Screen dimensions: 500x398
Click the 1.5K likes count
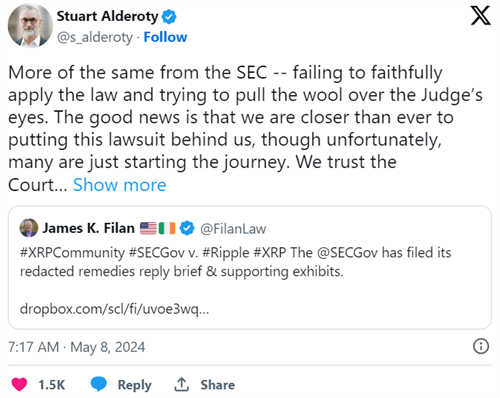point(51,385)
